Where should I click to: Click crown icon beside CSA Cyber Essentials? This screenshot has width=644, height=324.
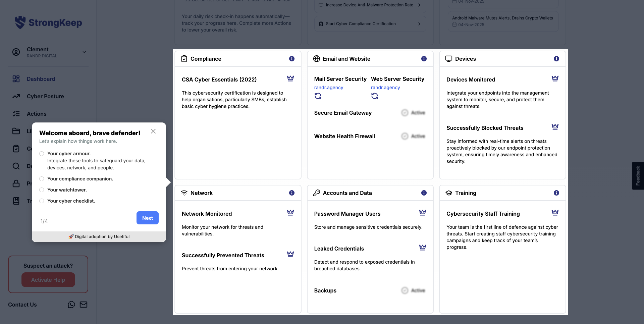(x=290, y=78)
